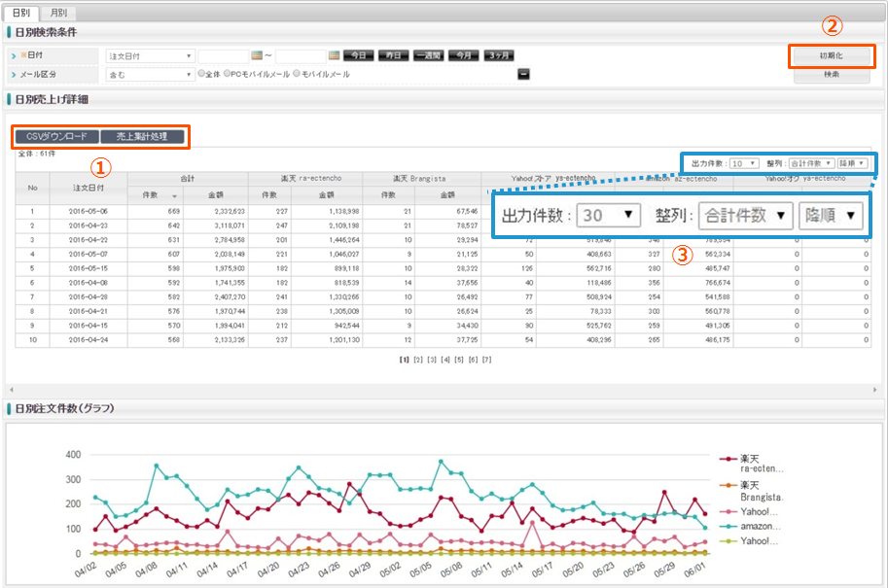Click the date cell 2016-05-07
Image resolution: width=888 pixels, height=588 pixels.
[89, 255]
